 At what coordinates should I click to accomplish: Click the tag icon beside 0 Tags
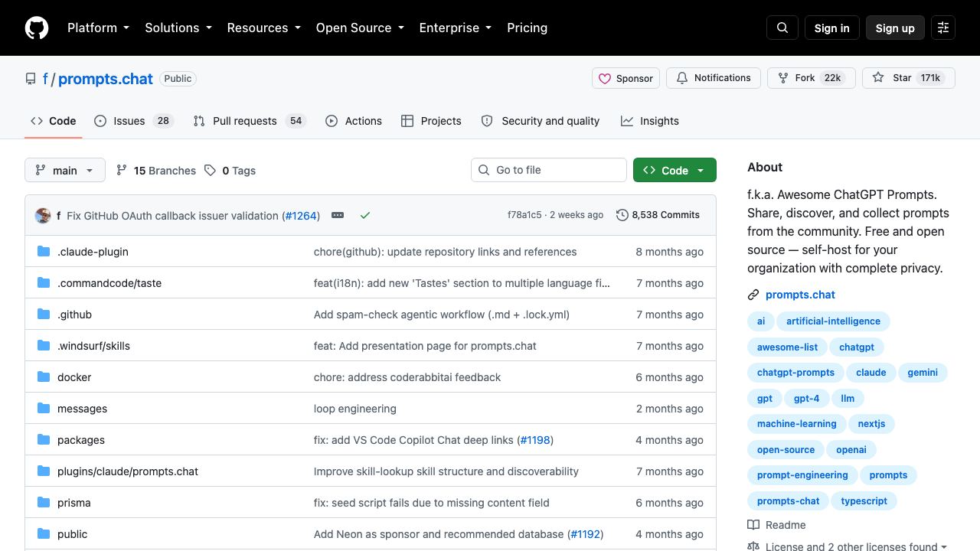(211, 170)
